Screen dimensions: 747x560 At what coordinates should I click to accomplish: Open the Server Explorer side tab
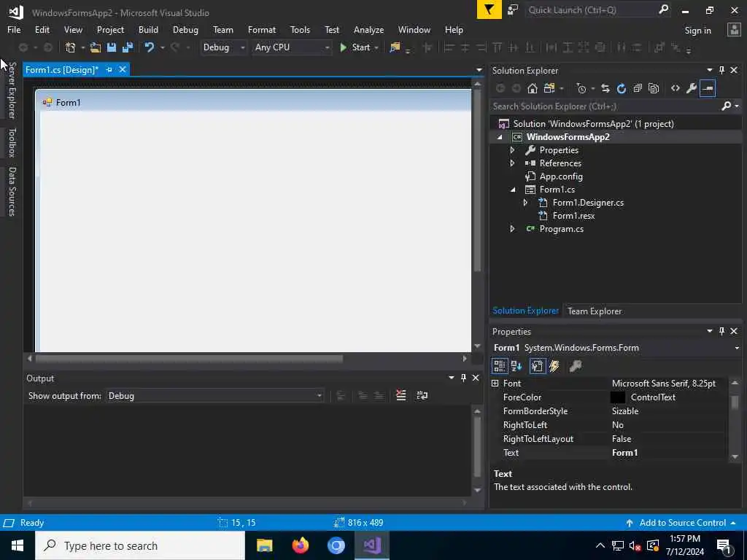(12, 90)
